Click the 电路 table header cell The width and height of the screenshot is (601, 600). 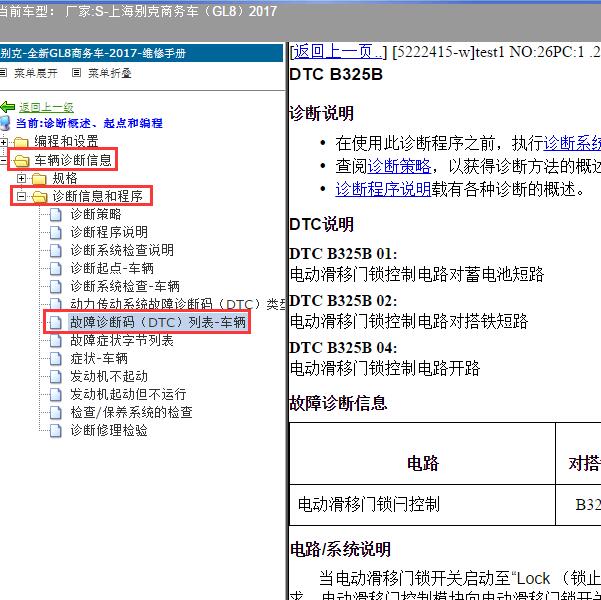coord(422,454)
